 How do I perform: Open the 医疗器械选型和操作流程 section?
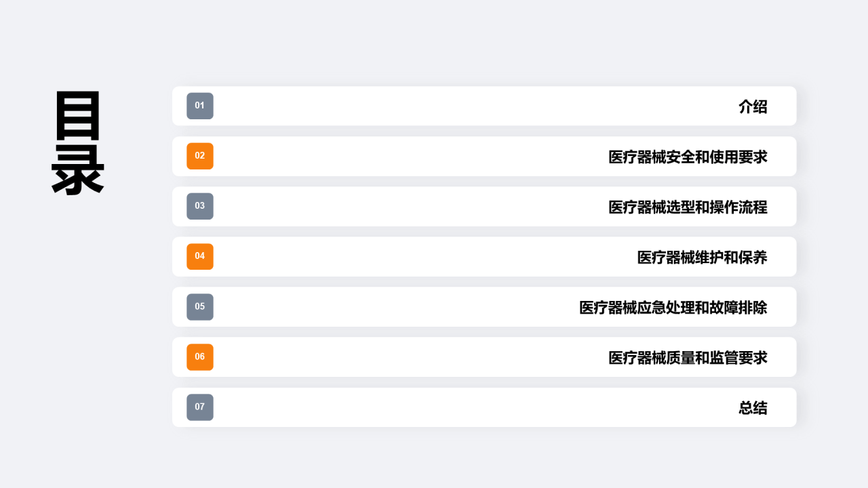(x=688, y=207)
